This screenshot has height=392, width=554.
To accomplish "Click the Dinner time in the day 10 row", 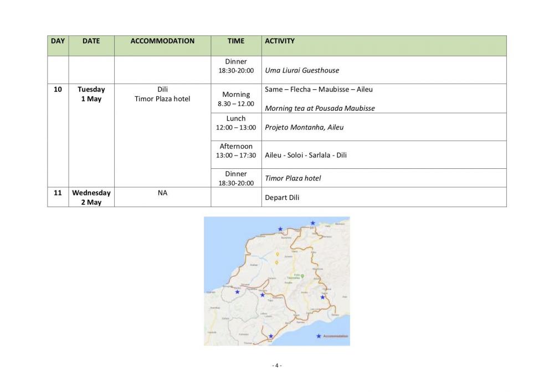I will (236, 178).
